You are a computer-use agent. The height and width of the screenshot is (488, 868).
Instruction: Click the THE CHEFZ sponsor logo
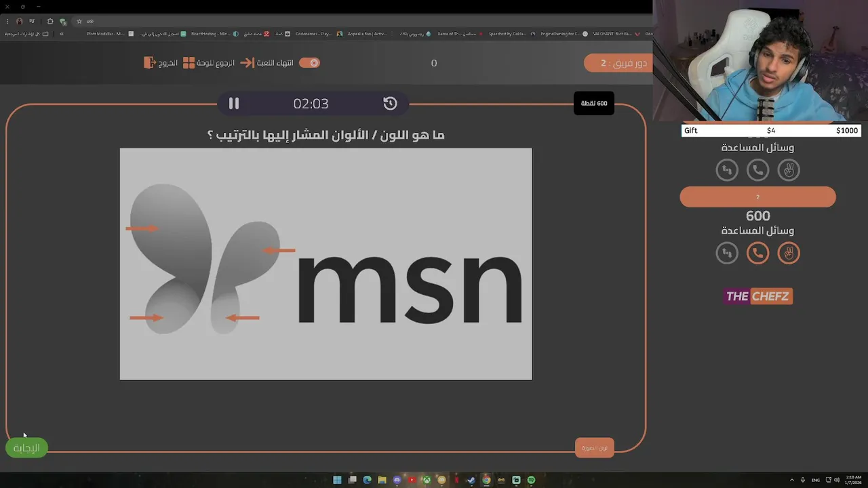(x=758, y=296)
